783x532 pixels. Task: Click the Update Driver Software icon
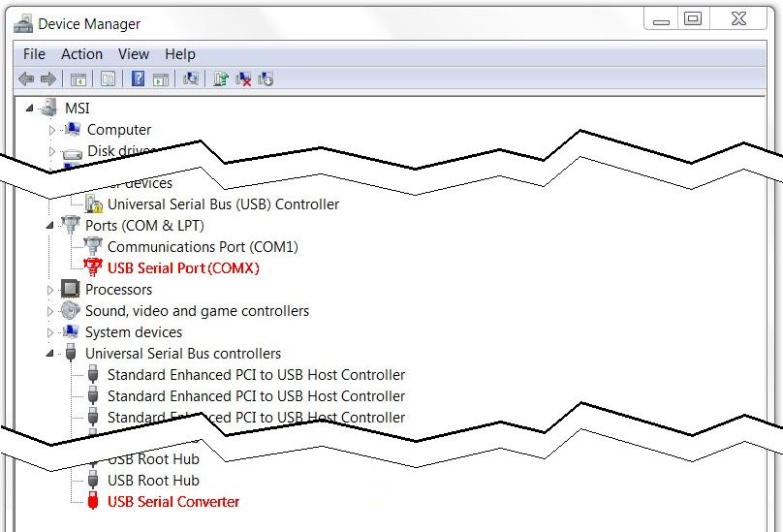[x=221, y=79]
